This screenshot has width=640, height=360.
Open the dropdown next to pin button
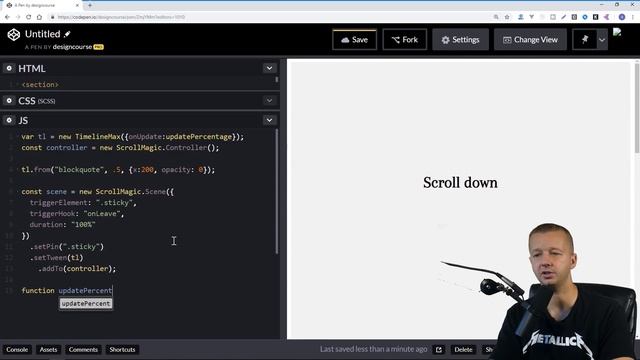click(602, 40)
